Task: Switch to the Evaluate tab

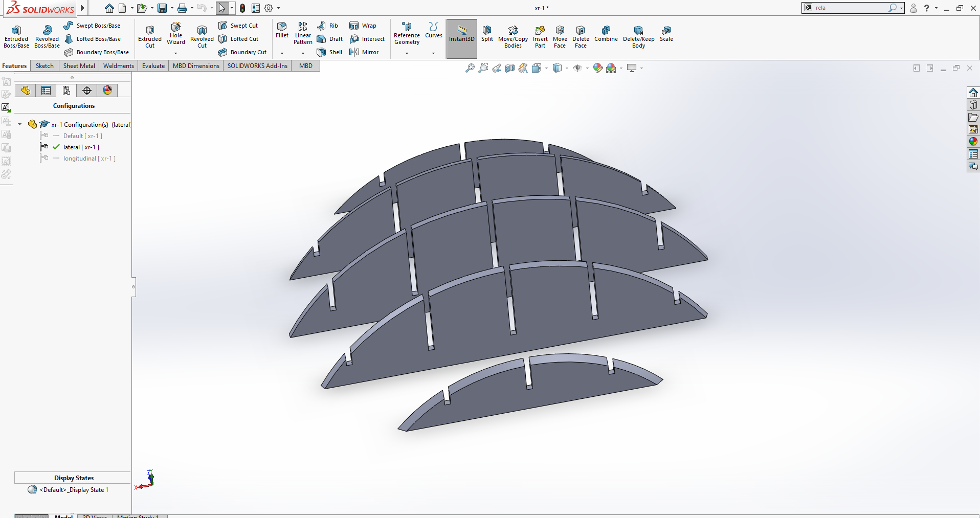Action: click(x=153, y=66)
